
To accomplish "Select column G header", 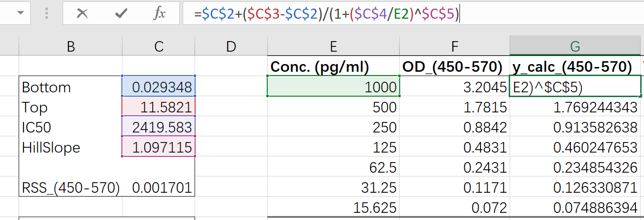I will point(575,46).
